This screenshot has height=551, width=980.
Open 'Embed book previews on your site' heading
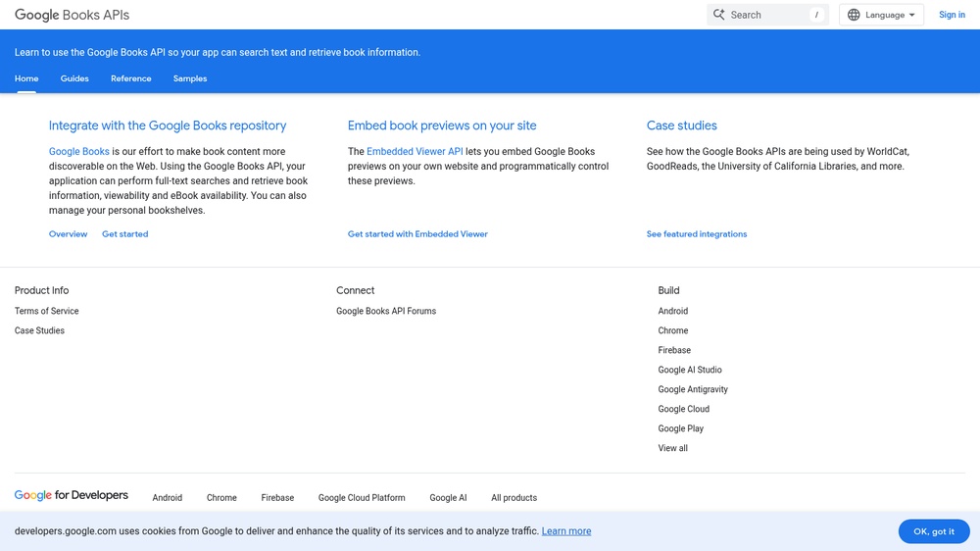(442, 125)
